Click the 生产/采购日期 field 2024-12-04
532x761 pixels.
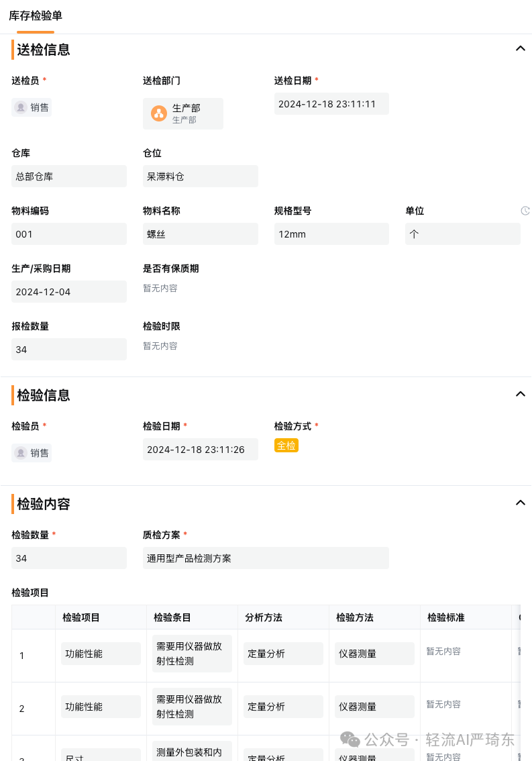pyautogui.click(x=69, y=292)
